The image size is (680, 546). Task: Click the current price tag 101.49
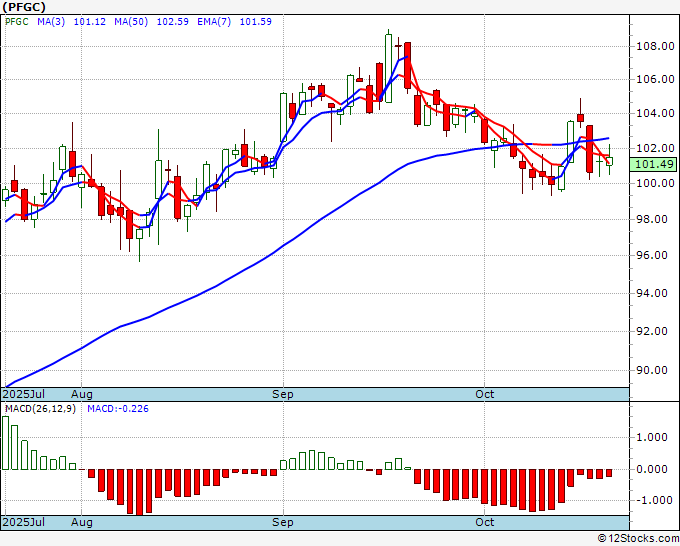point(653,164)
